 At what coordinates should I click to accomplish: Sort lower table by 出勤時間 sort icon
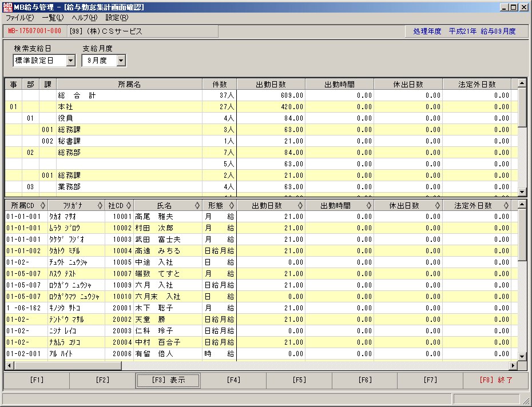click(x=369, y=206)
